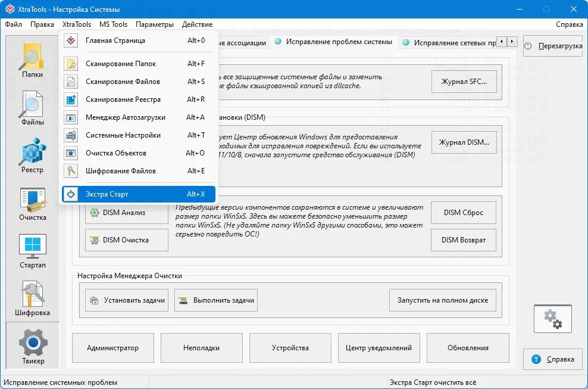588x389 pixels.
Task: Click the Сканирование Папок menu icon
Action: [71, 64]
